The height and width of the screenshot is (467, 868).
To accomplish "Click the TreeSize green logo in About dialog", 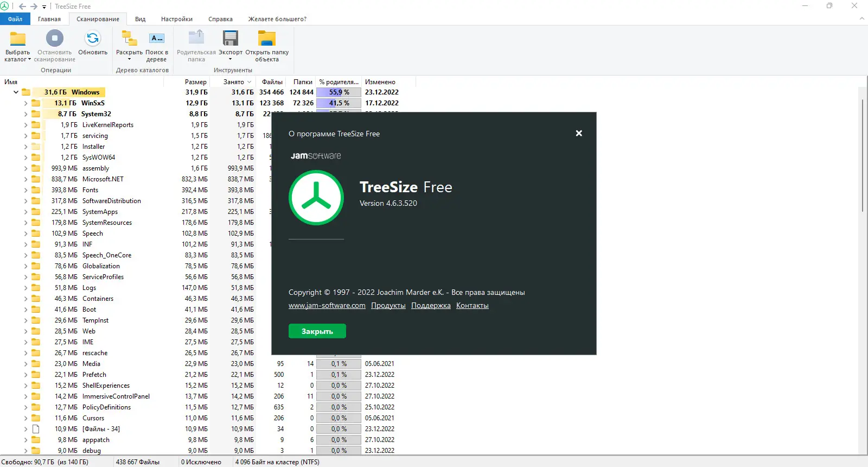I will 316,198.
